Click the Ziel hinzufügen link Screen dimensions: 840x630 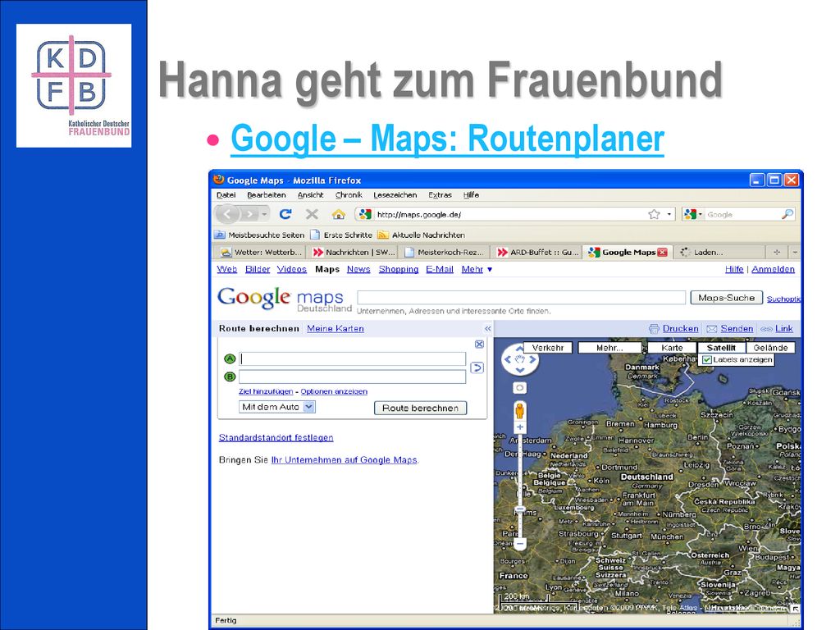[266, 391]
